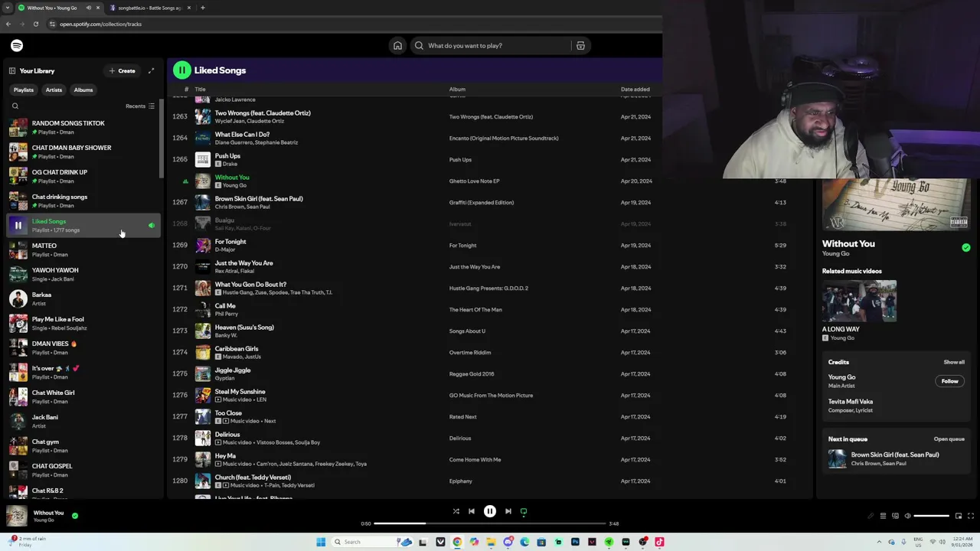Open Chat White Girl playlist
The height and width of the screenshot is (551, 980).
[83, 396]
